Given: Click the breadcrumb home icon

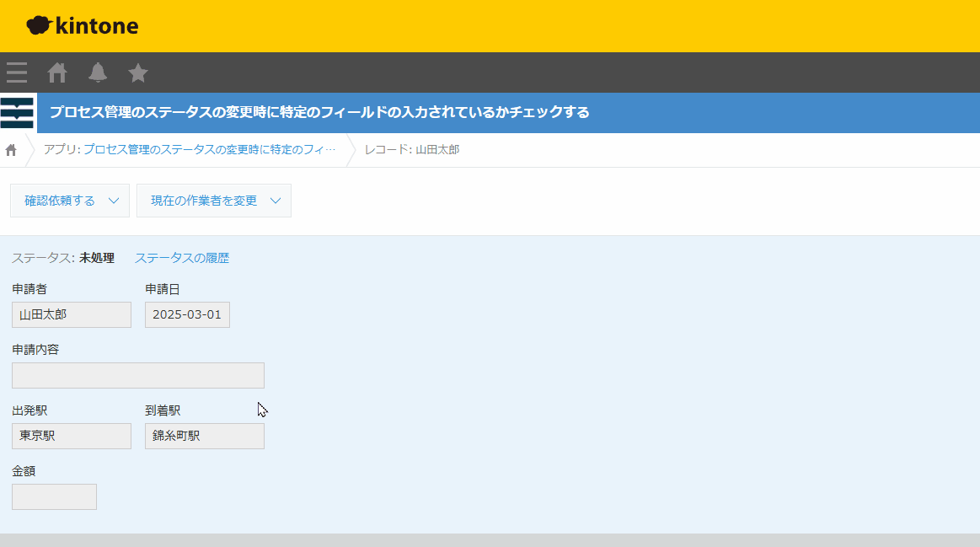Looking at the screenshot, I should pyautogui.click(x=11, y=150).
